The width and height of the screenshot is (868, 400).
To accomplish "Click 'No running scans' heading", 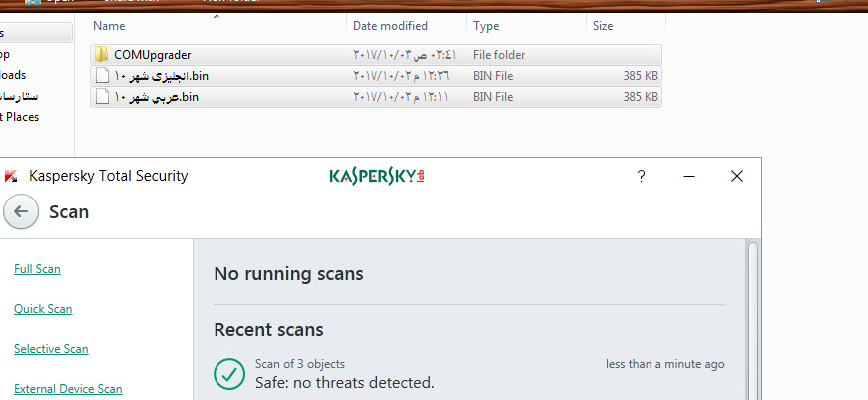I will 288,274.
